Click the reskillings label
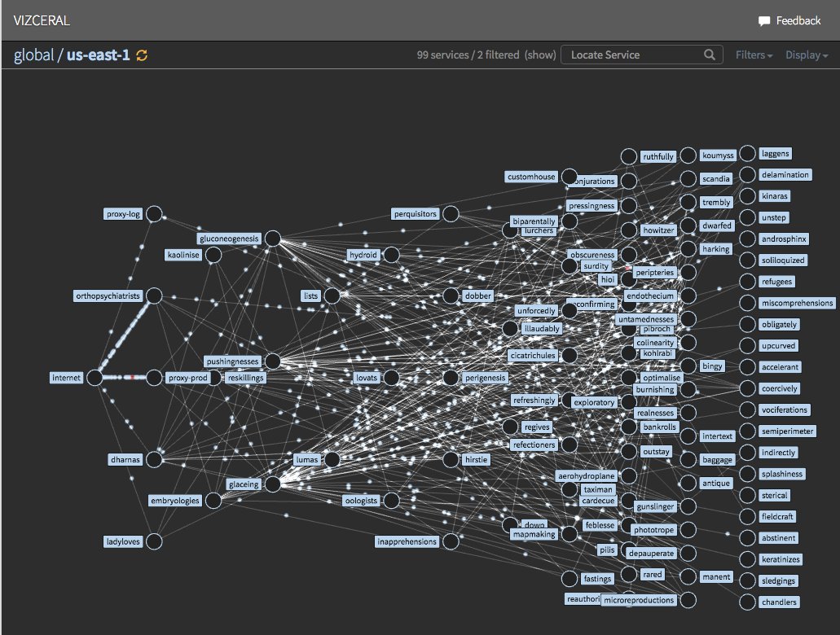Image resolution: width=840 pixels, height=635 pixels. click(245, 378)
